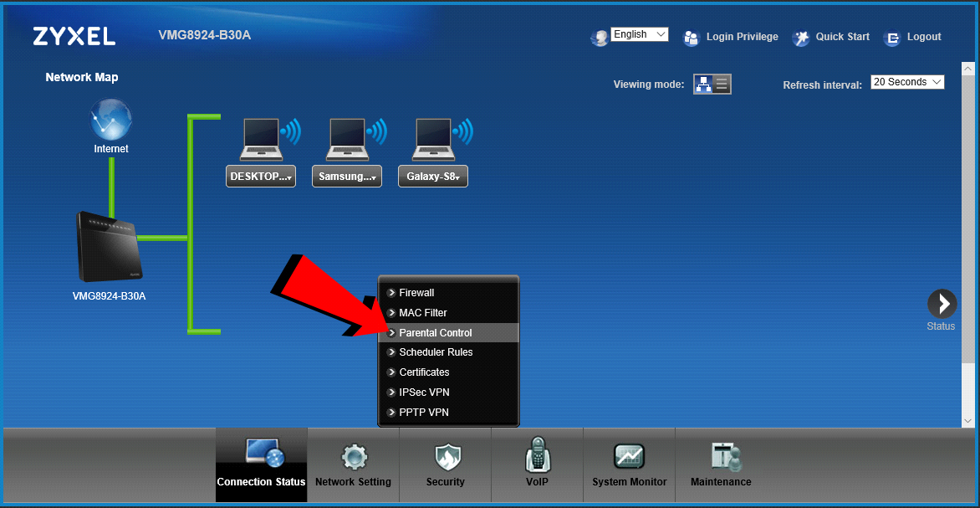Click the Network Map heading
The image size is (980, 508).
82,78
